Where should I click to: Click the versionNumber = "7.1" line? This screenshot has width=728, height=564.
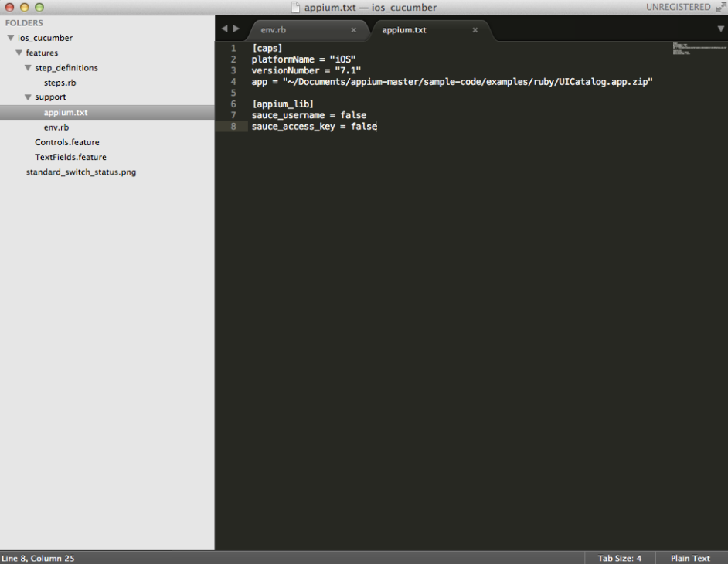[306, 70]
